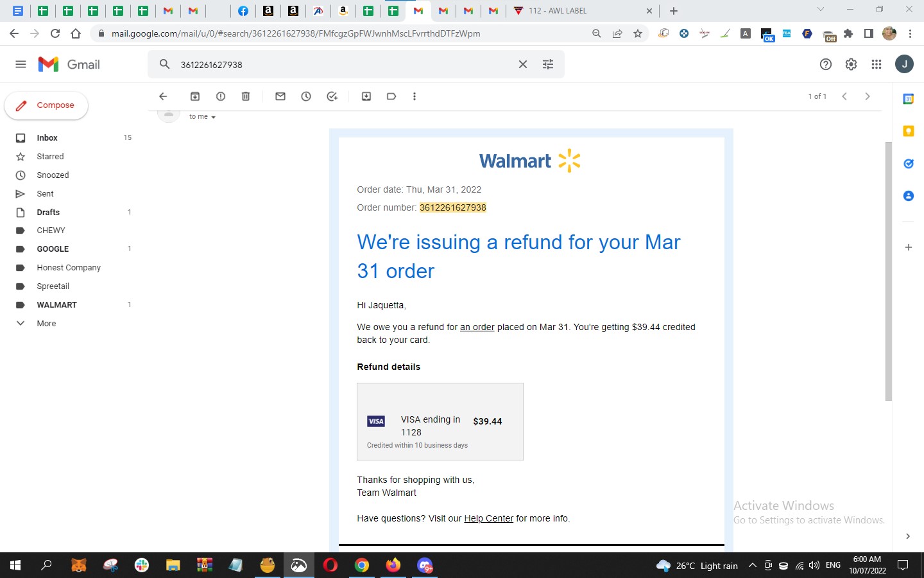Open the Gmail main menu hamburger

click(x=21, y=64)
